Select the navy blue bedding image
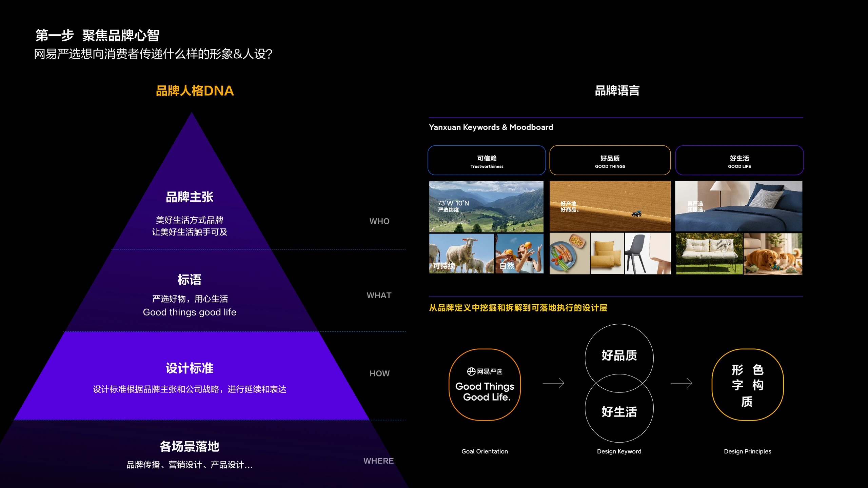Viewport: 868px width, 488px height. tap(738, 206)
